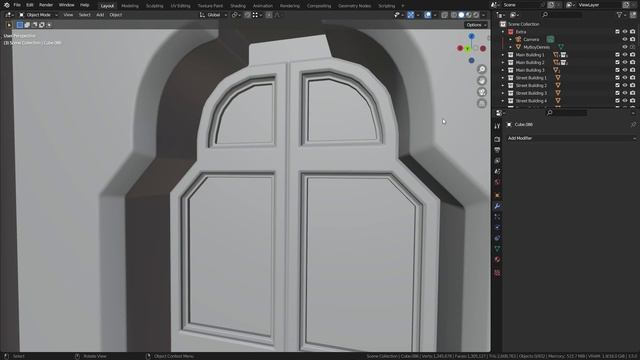
Task: Open the Modifier properties wrench tab
Action: (x=497, y=206)
